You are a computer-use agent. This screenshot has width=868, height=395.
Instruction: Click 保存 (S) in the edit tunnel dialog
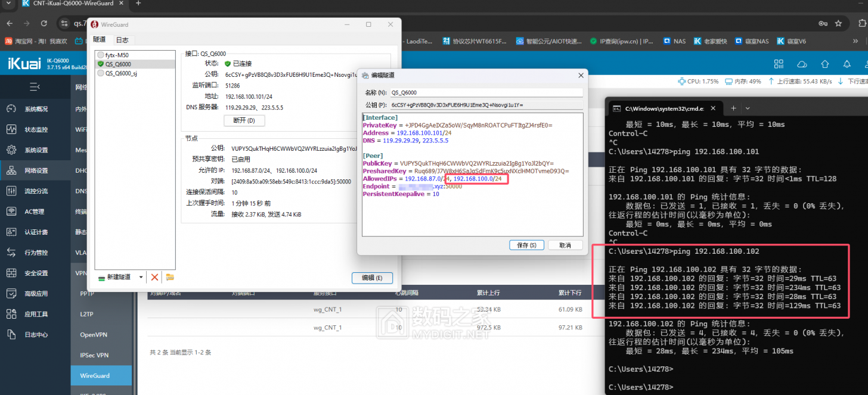[527, 245]
